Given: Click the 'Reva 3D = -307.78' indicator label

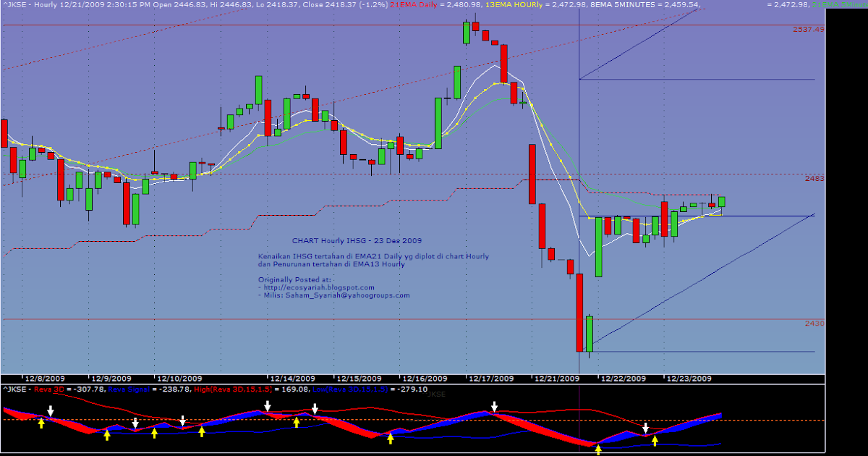Looking at the screenshot, I should click(68, 389).
